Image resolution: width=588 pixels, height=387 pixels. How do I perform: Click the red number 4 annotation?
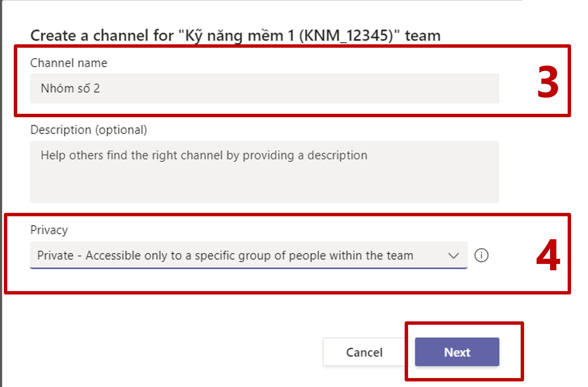(548, 255)
